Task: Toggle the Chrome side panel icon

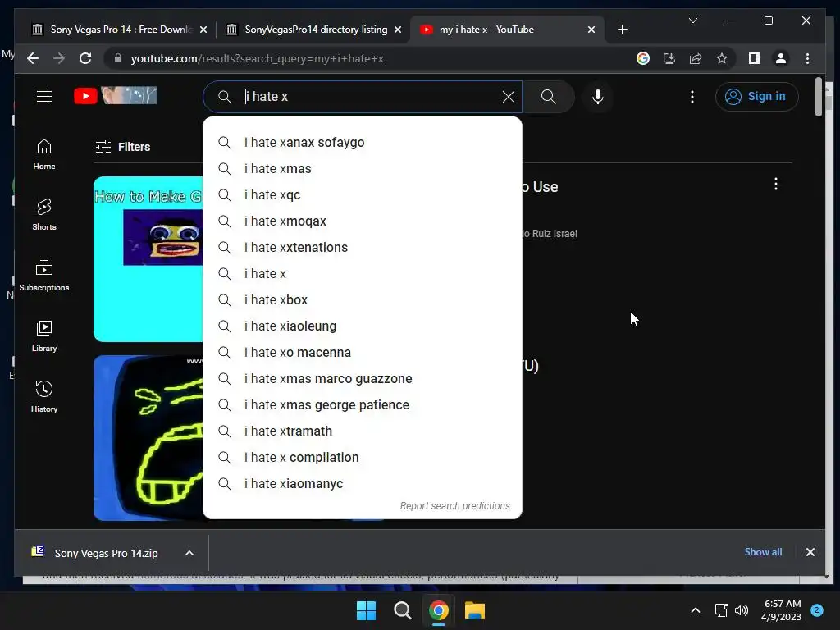Action: [x=755, y=58]
